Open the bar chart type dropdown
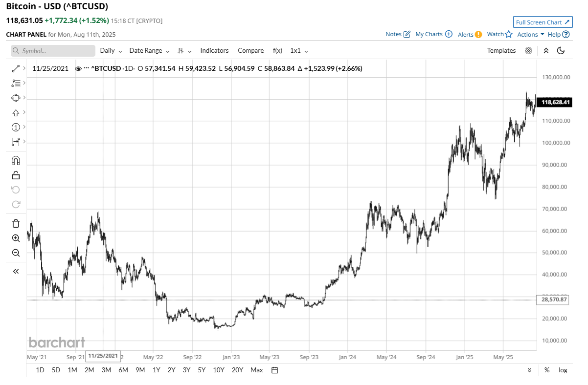Image resolution: width=588 pixels, height=385 pixels. coord(185,51)
